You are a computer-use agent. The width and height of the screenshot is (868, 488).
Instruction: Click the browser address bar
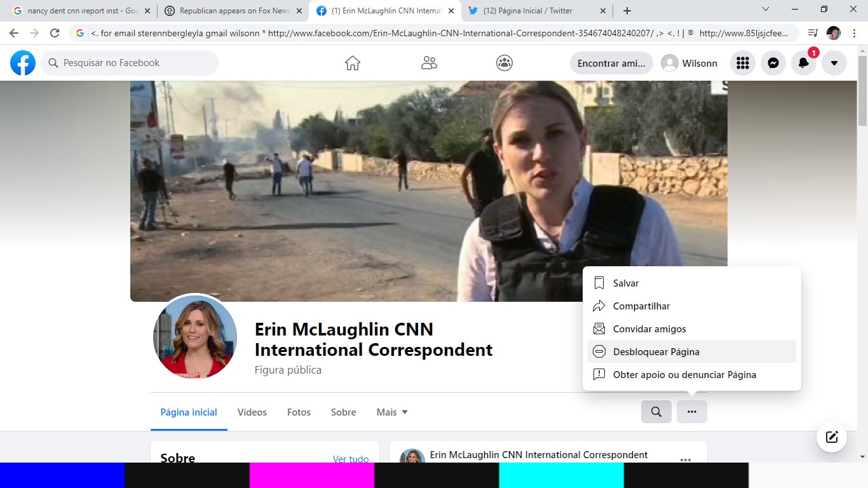[x=435, y=33]
